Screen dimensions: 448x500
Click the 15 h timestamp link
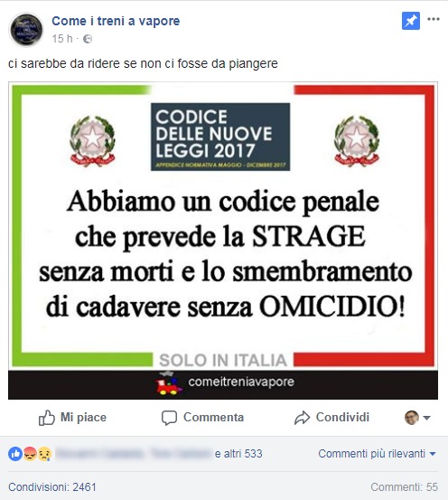tap(62, 39)
